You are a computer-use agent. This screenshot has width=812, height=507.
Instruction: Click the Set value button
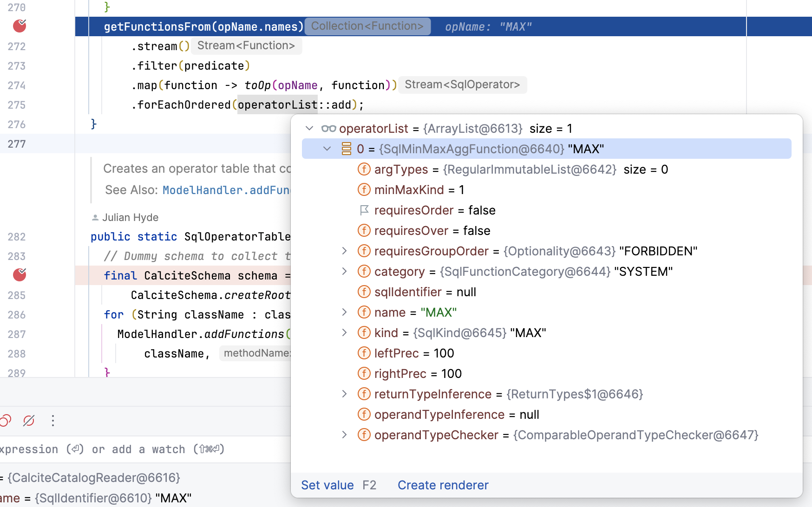pyautogui.click(x=327, y=485)
